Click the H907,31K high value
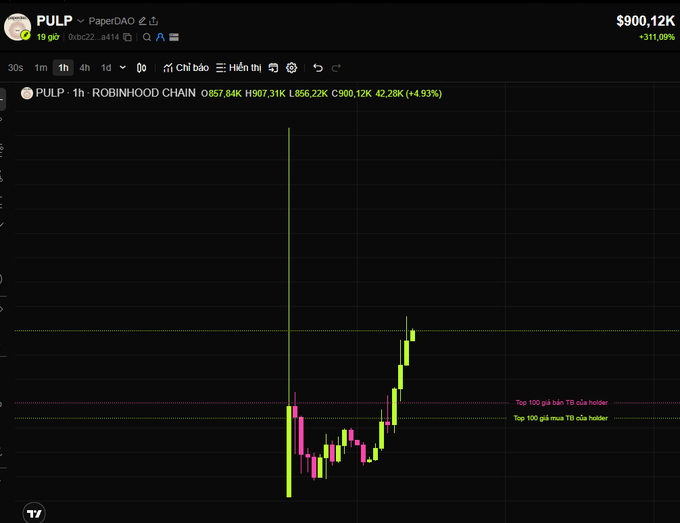680x523 pixels. (x=265, y=94)
